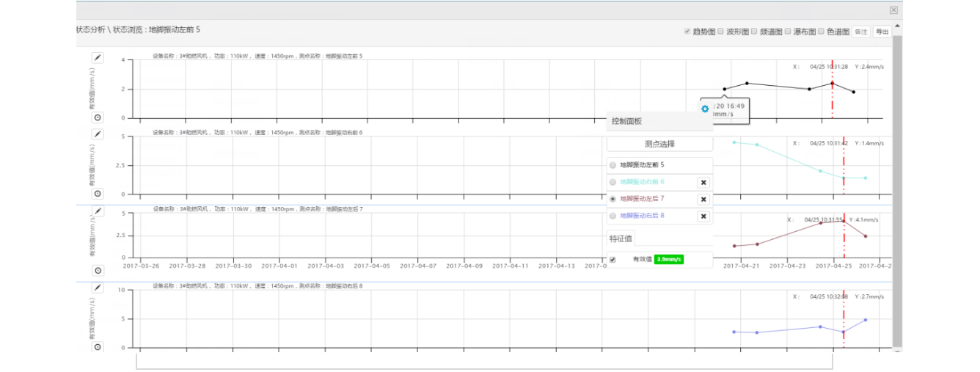Expand the 测点选择 section
Viewport: 980px width, 372px height.
click(x=659, y=144)
